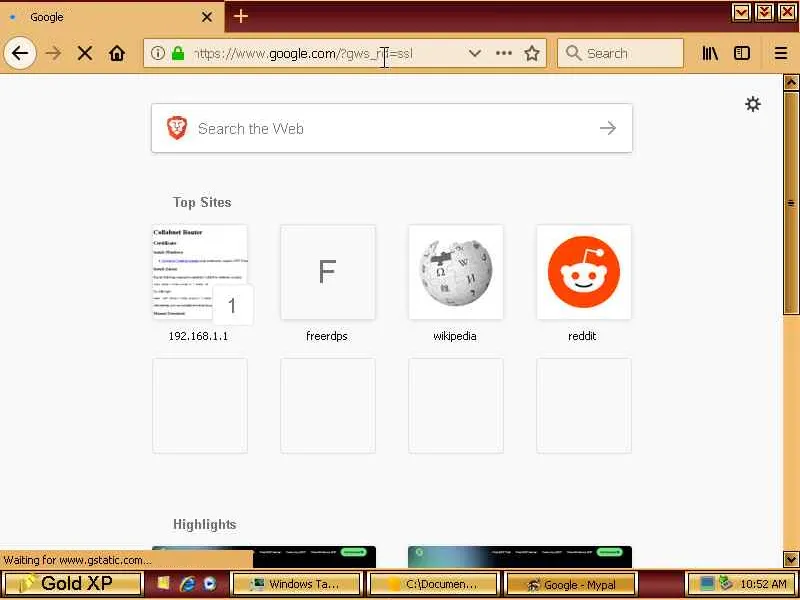Click the 10:52 AM clock
This screenshot has width=800, height=600.
(x=763, y=584)
